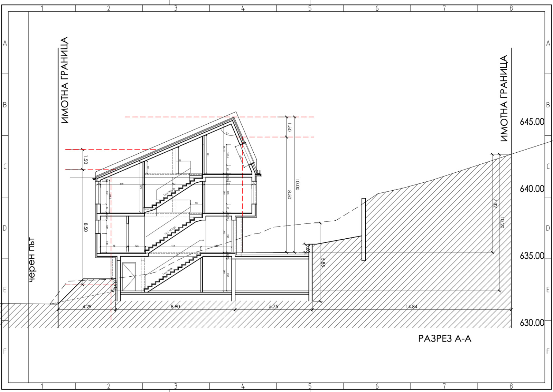Select grid column number 5 at top

pos(310,8)
